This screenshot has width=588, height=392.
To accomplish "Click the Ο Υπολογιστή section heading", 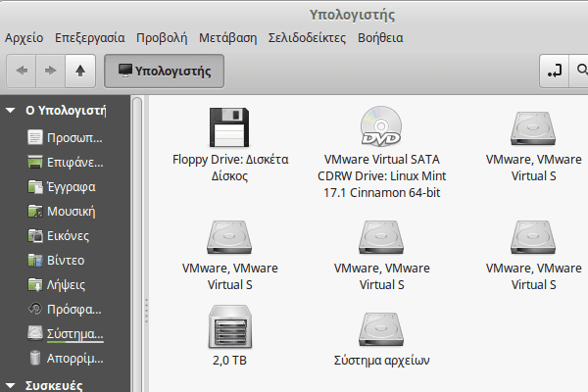I will 66,111.
